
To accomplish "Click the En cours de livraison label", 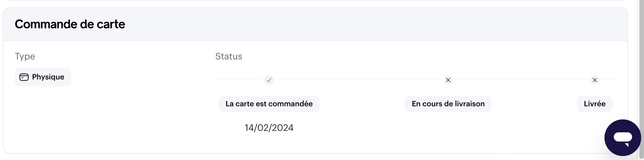I will (448, 104).
